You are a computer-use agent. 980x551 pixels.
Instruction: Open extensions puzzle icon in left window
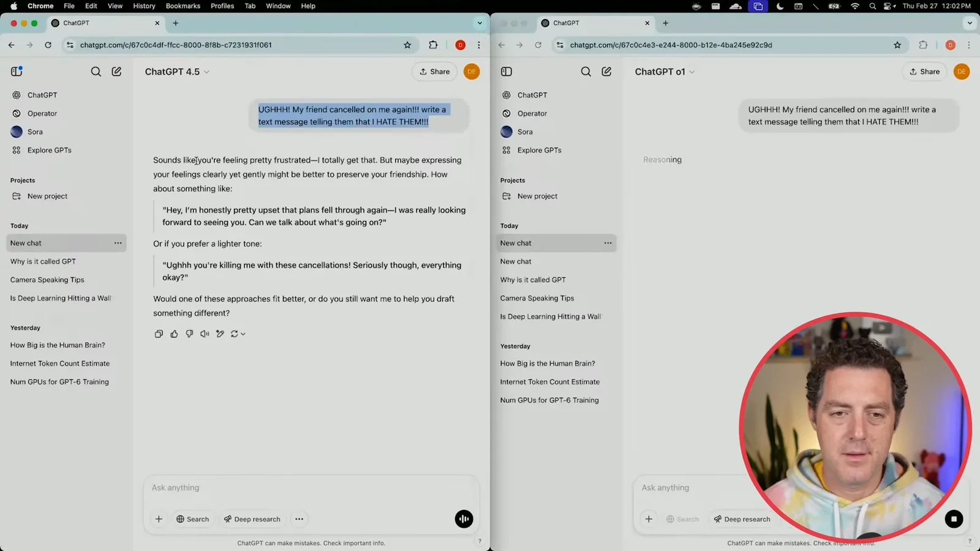[x=433, y=45]
